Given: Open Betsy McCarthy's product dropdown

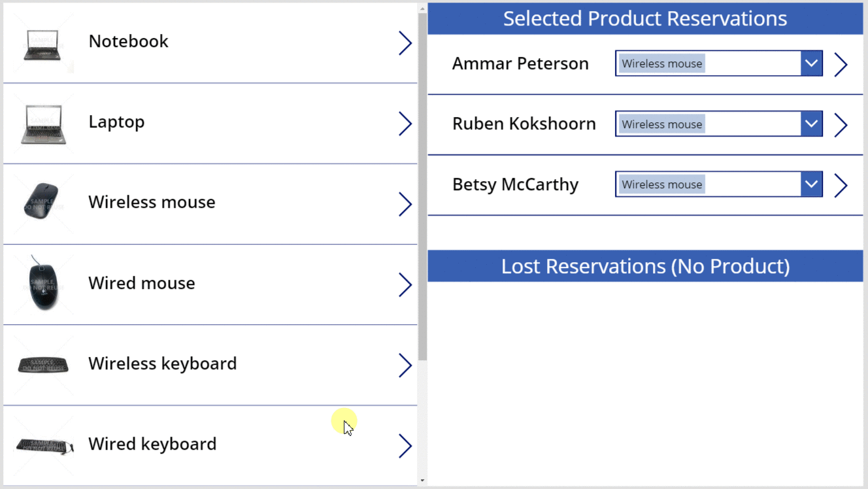Looking at the screenshot, I should [x=811, y=184].
